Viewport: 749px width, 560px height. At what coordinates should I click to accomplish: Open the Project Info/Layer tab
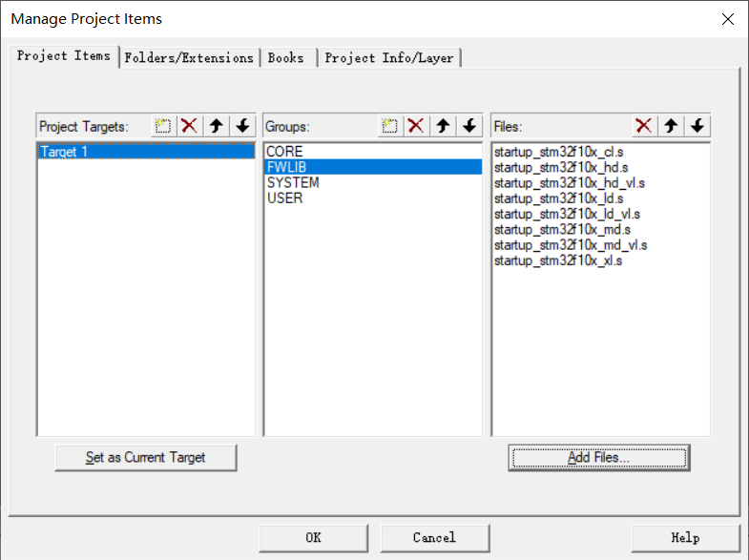pos(389,58)
